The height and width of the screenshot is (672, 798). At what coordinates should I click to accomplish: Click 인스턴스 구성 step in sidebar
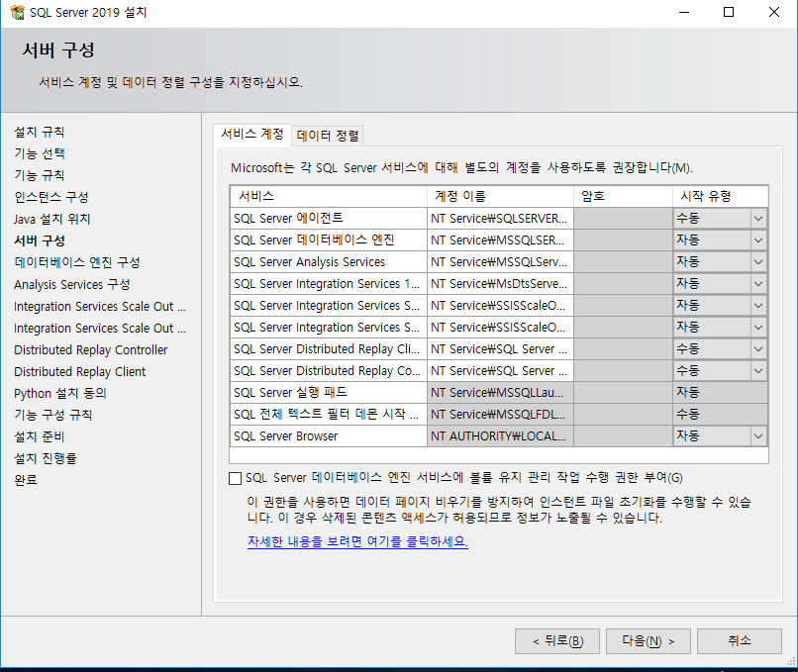(51, 197)
